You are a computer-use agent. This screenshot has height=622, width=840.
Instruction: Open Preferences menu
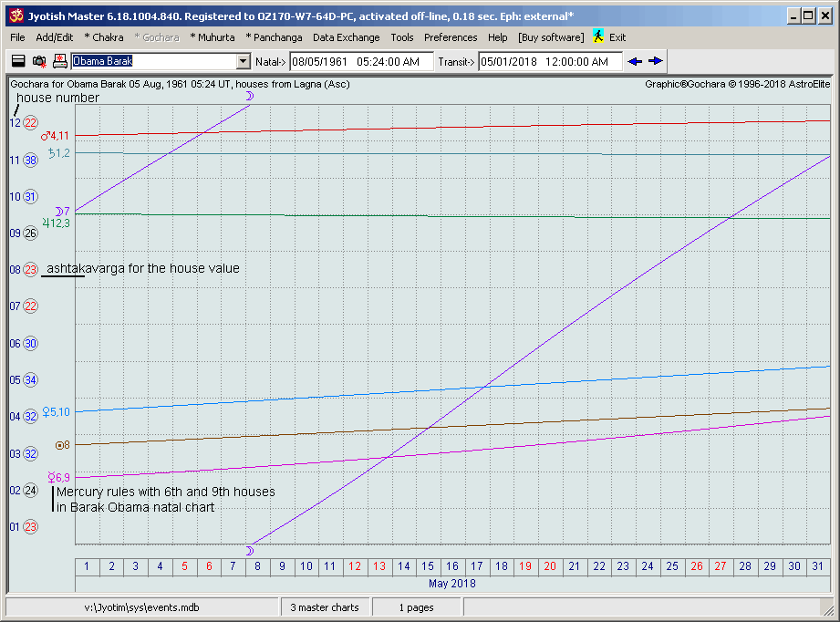(x=451, y=37)
